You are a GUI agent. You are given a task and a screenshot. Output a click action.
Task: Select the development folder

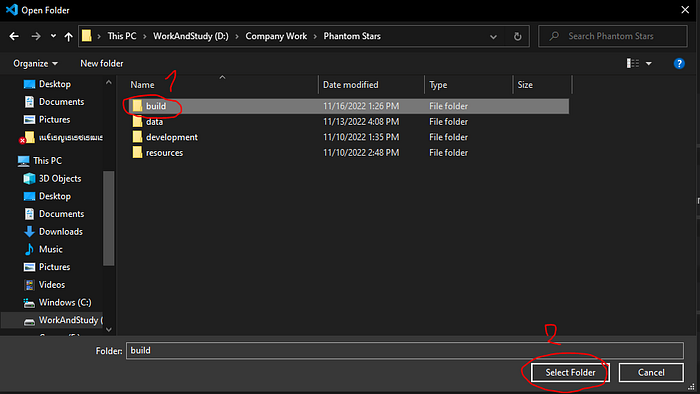172,137
